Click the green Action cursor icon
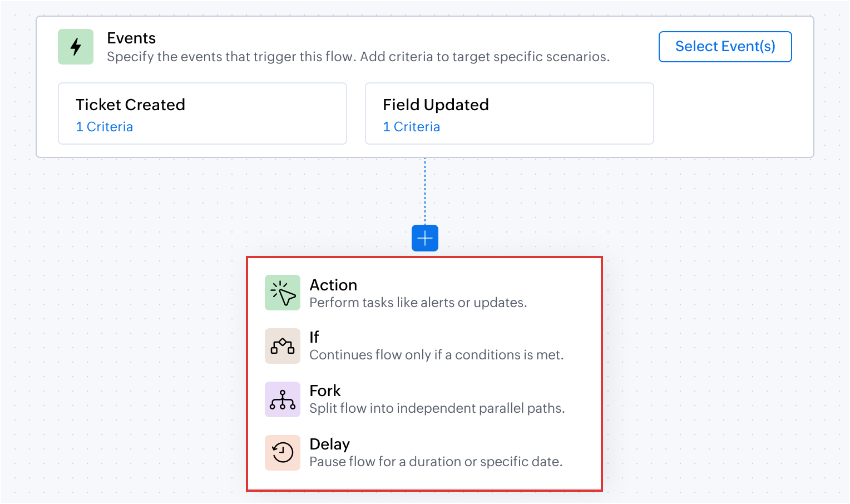This screenshot has height=504, width=850. [x=283, y=293]
